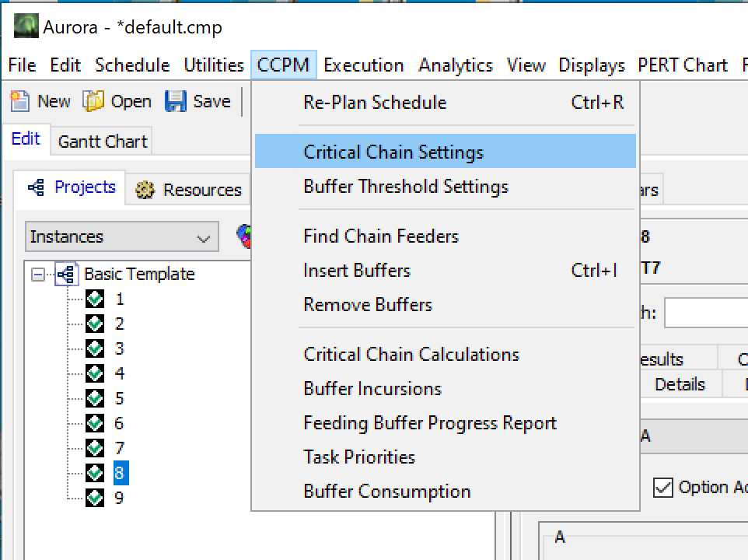
Task: Click the multicolored icon beside Instances dropdown
Action: 244,236
